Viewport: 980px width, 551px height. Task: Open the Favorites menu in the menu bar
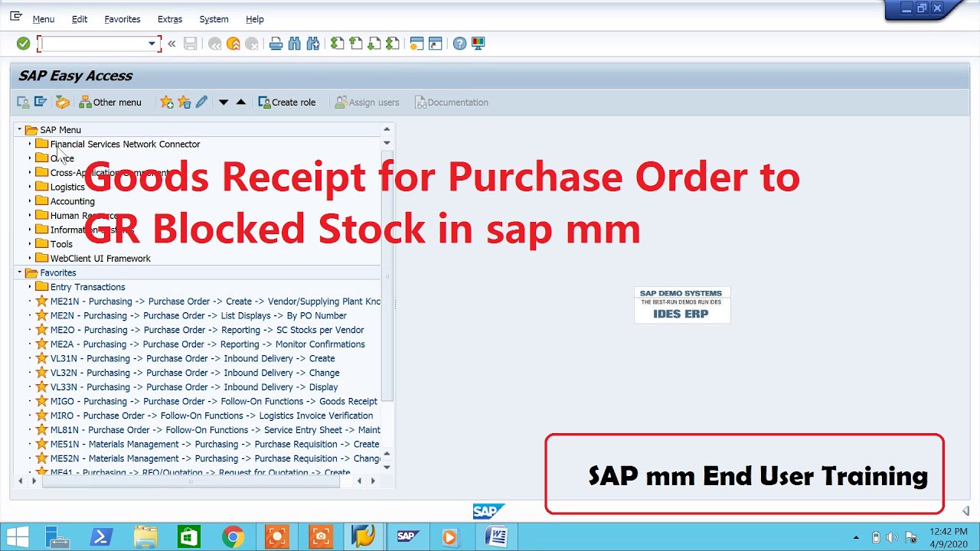(x=122, y=19)
